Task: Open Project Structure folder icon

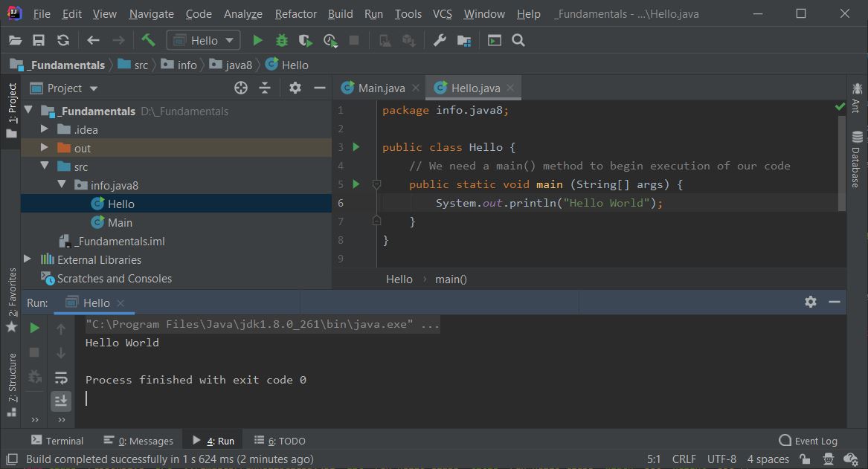Action: click(x=464, y=40)
